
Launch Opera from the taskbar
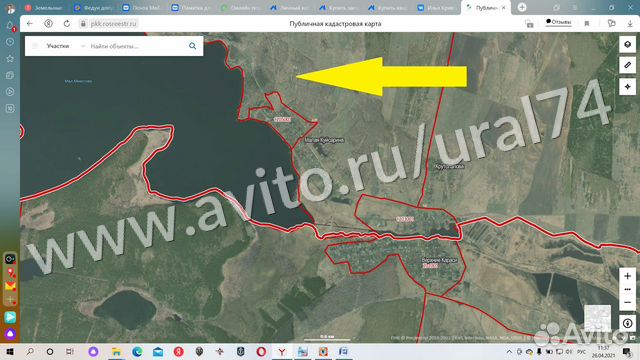261,351
